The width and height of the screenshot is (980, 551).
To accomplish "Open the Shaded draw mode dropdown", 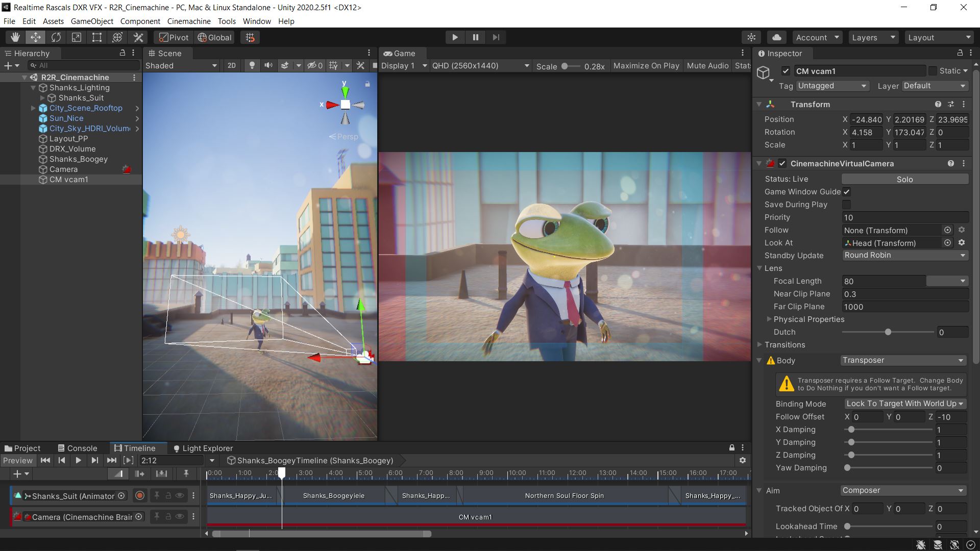I will pyautogui.click(x=181, y=65).
